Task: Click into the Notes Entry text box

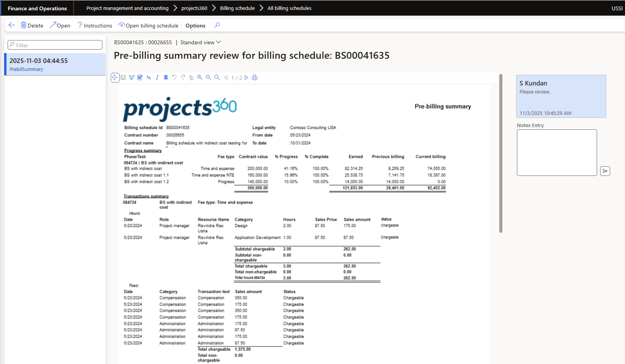Action: [557, 153]
